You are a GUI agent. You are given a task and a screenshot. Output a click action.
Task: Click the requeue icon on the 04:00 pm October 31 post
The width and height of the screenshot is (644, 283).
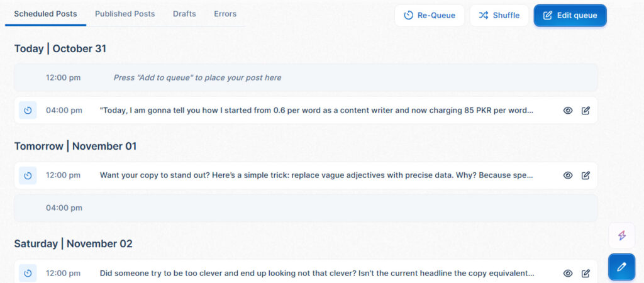click(28, 111)
